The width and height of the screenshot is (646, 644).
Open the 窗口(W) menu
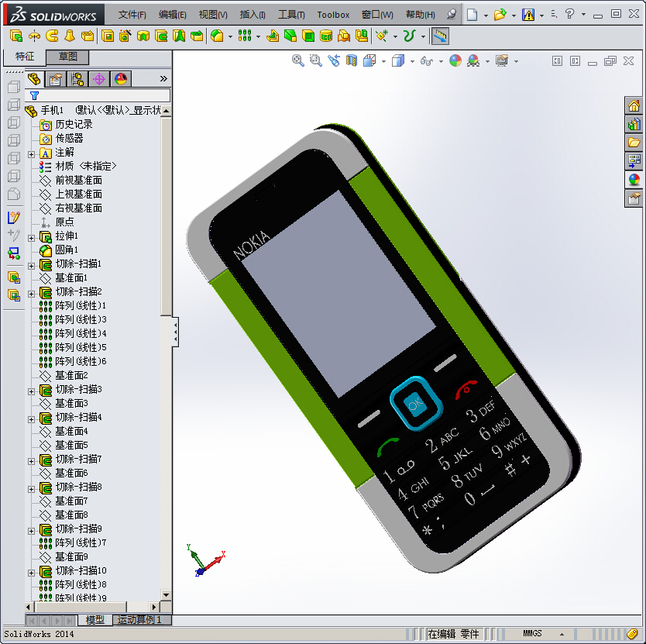[x=377, y=15]
